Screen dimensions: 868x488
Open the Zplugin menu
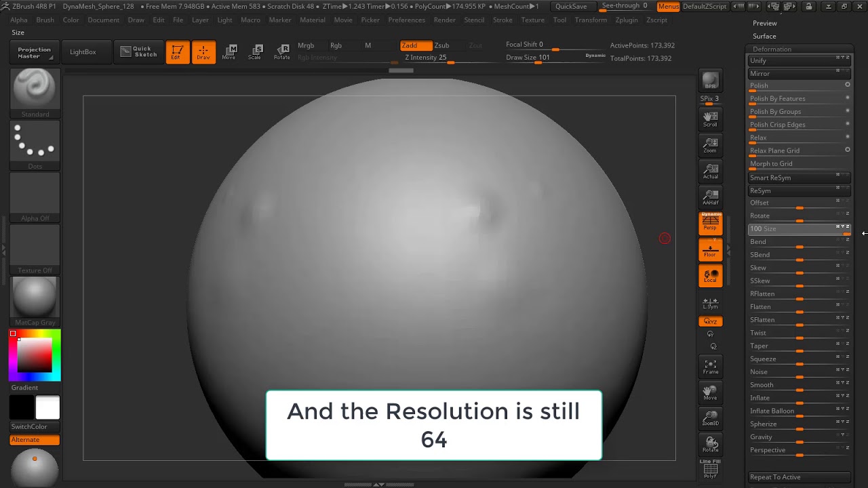[x=627, y=20]
